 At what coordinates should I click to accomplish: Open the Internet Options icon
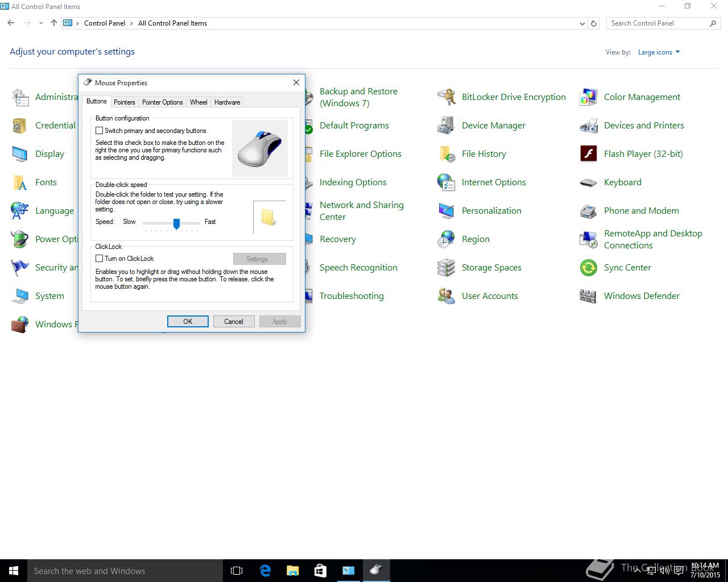(446, 182)
